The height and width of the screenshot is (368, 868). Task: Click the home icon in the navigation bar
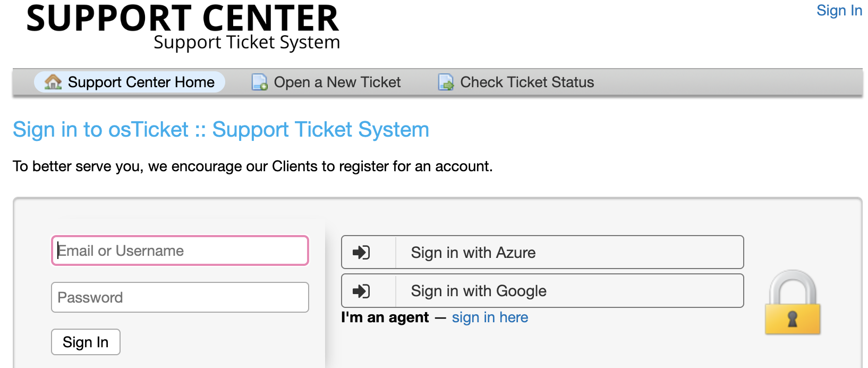coord(52,82)
